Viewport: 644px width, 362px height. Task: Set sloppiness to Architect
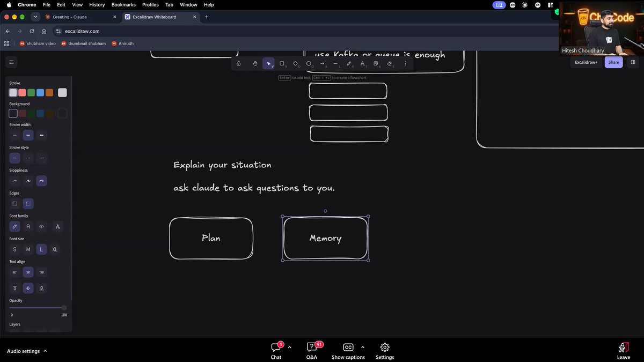tap(14, 181)
